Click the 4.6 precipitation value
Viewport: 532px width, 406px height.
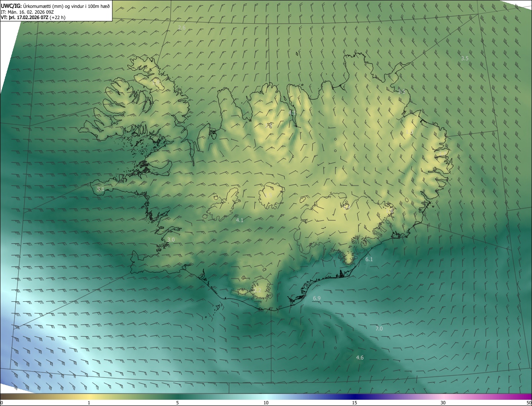point(360,358)
